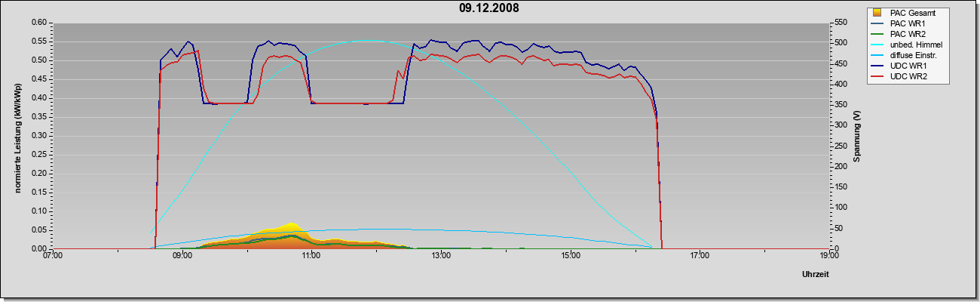
Task: Click the 0.40 left axis value
Action: pos(39,98)
